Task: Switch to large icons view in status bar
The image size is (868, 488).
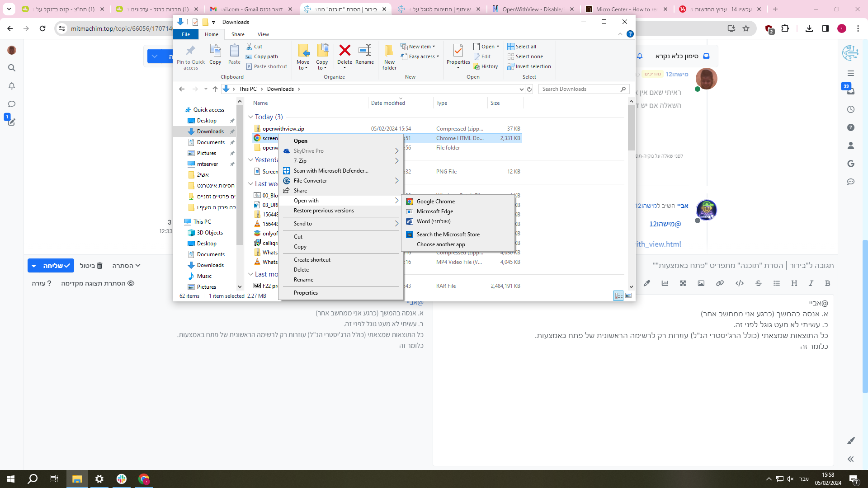Action: pos(628,296)
